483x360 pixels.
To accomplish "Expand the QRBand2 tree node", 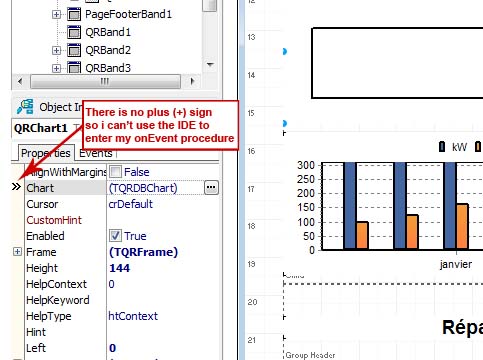I will pyautogui.click(x=56, y=50).
